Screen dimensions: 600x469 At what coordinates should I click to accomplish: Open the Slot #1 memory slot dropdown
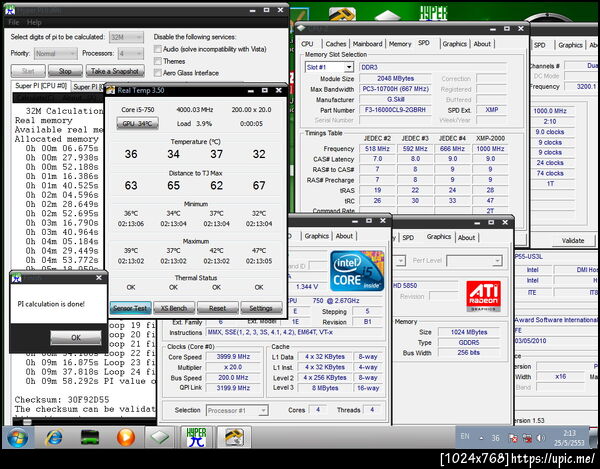[x=329, y=67]
